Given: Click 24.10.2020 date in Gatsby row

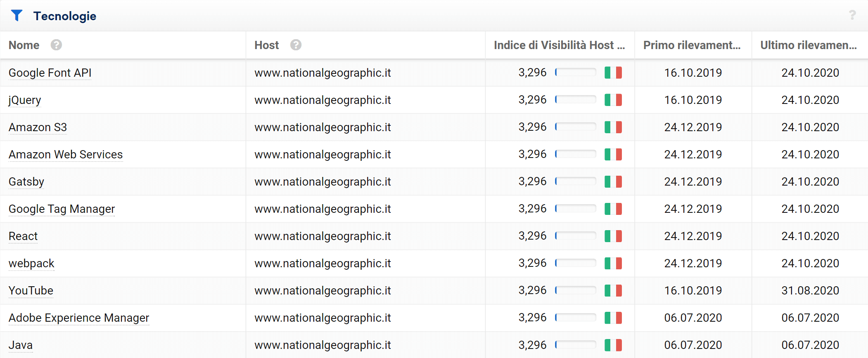Looking at the screenshot, I should [x=810, y=181].
